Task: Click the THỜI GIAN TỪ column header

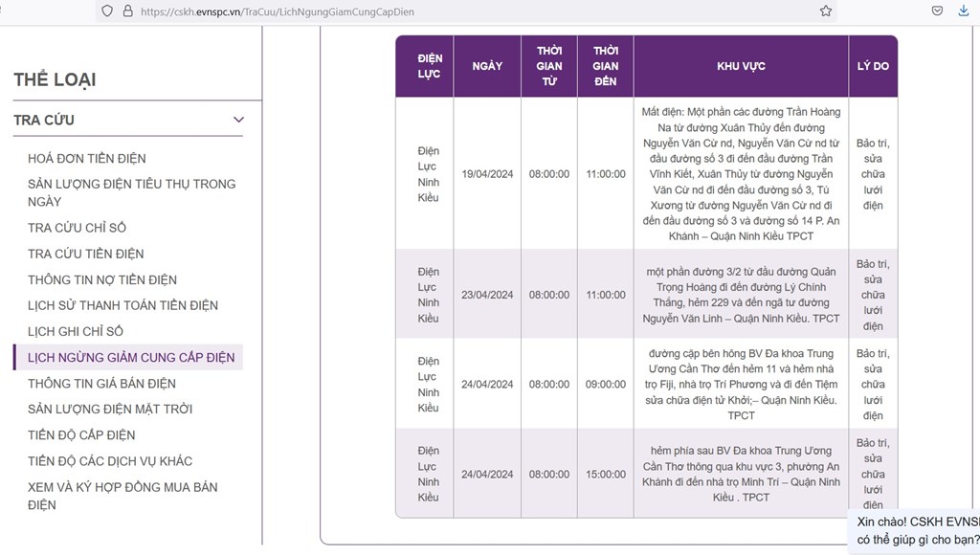Action: point(549,66)
